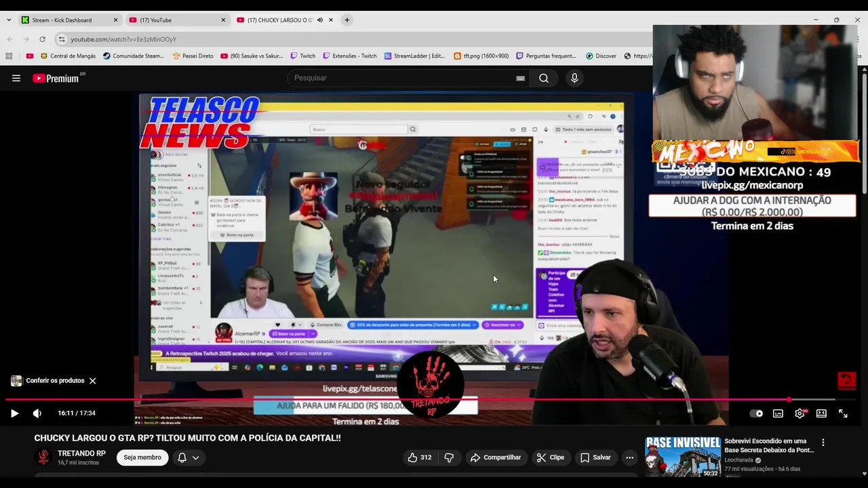
Task: Open '(90) Sasuke vs Sakur...' bookmark
Action: [x=252, y=56]
